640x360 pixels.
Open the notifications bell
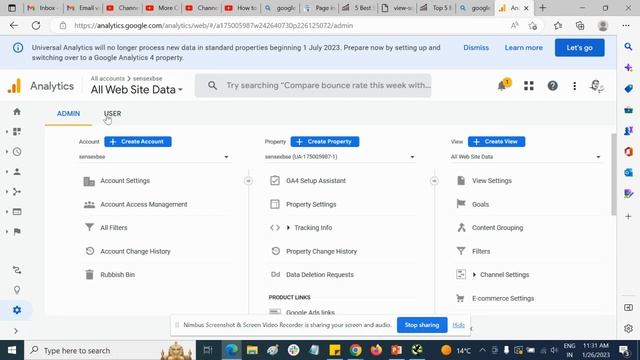click(503, 85)
